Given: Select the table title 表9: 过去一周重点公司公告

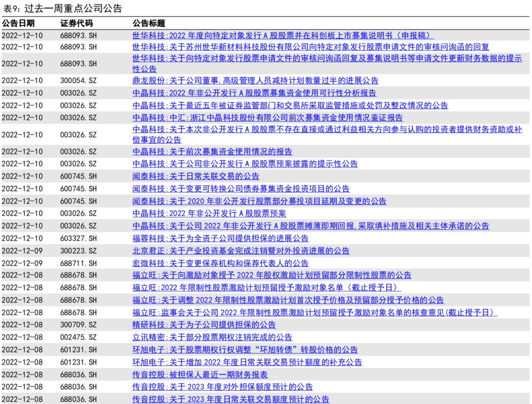Looking at the screenshot, I should click(63, 8).
